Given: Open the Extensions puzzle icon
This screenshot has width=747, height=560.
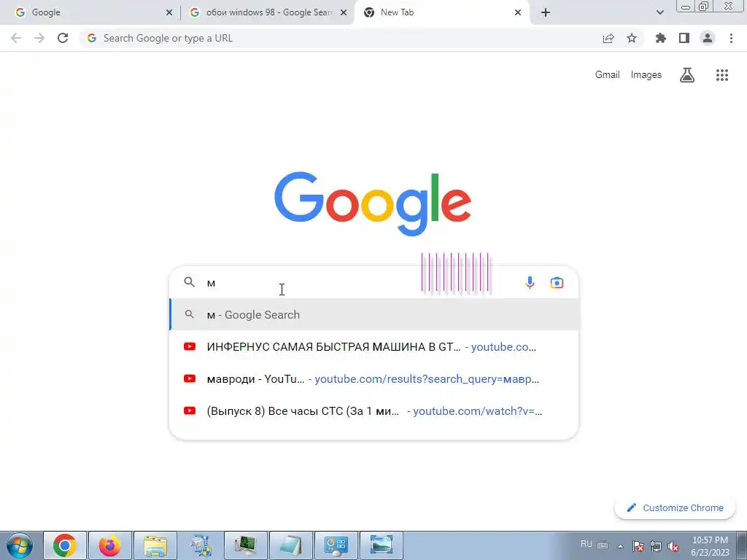Looking at the screenshot, I should 661,38.
